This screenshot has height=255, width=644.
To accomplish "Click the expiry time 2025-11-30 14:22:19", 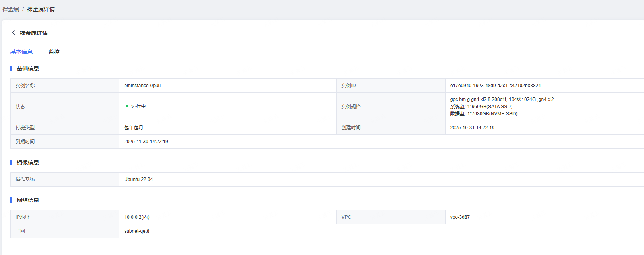I will (146, 142).
